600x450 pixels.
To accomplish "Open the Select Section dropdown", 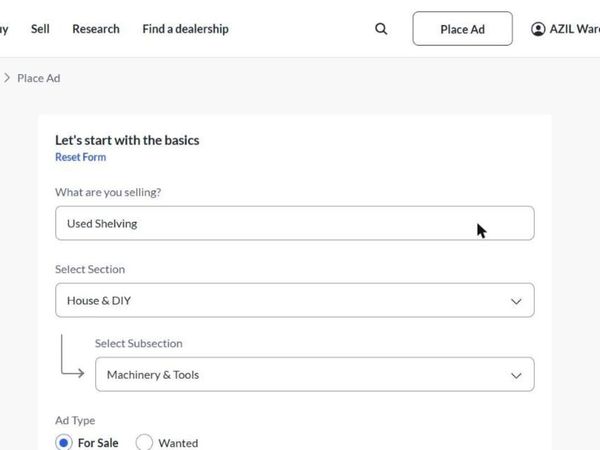I will point(295,300).
